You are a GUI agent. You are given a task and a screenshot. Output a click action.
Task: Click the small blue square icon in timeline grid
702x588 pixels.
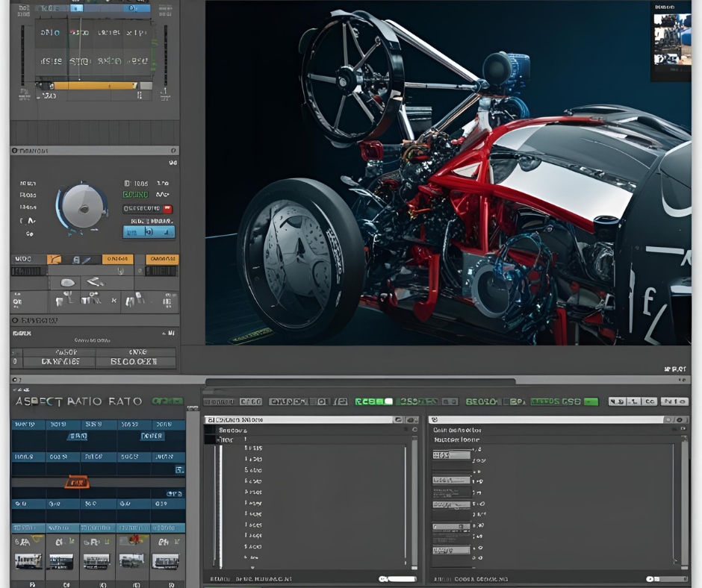tap(179, 469)
